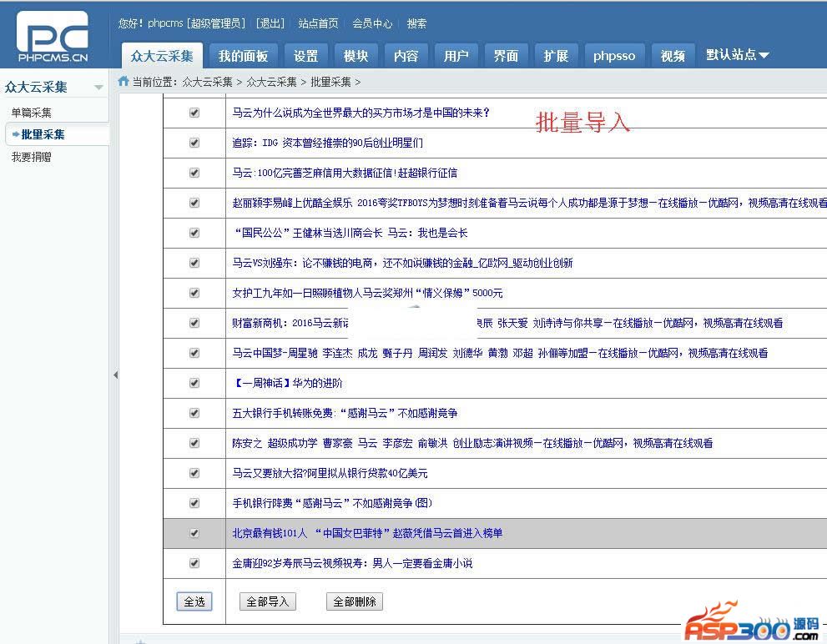Open the 视频 tab
The image size is (827, 644).
coord(673,56)
